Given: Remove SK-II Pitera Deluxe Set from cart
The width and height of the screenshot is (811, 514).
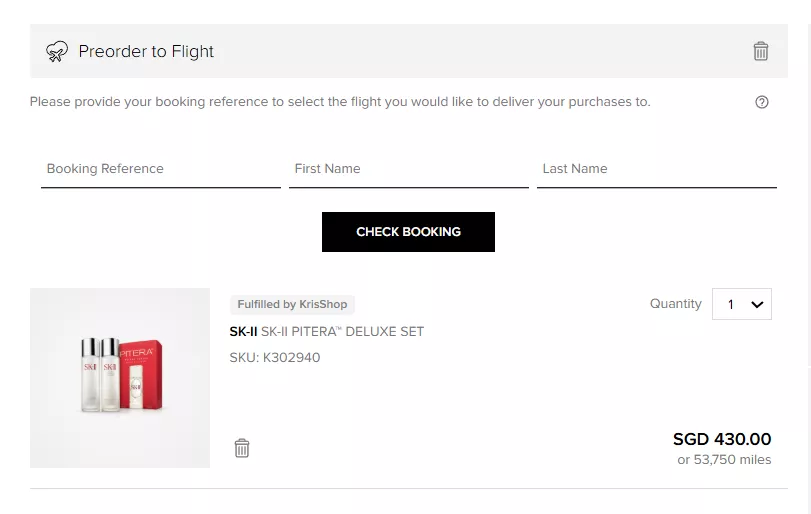Looking at the screenshot, I should (242, 448).
